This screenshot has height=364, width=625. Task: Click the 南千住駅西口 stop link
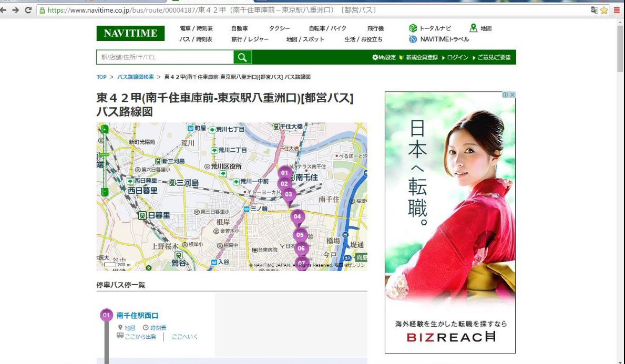tap(138, 315)
